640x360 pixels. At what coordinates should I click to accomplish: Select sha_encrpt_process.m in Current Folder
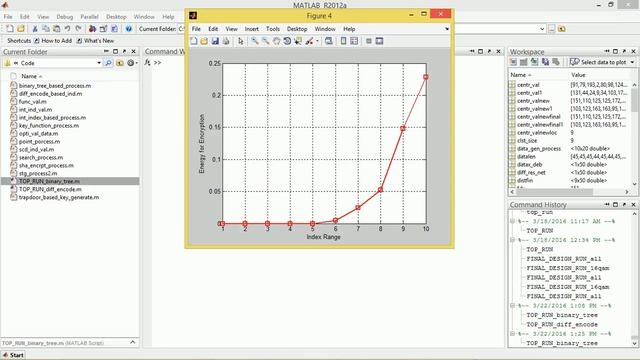coord(46,166)
